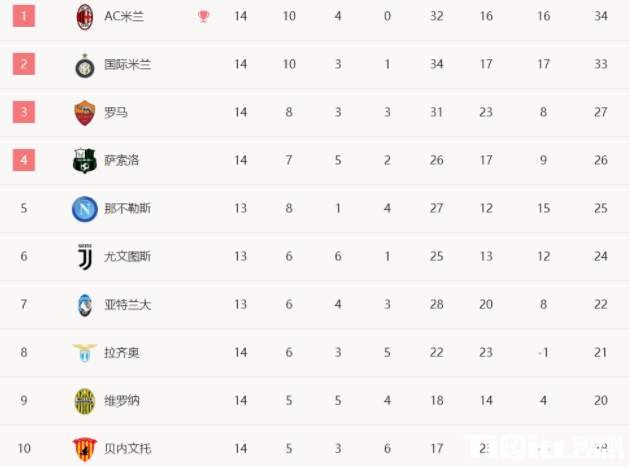This screenshot has height=467, width=630.
Task: Click the Roma club crest
Action: pos(85,112)
